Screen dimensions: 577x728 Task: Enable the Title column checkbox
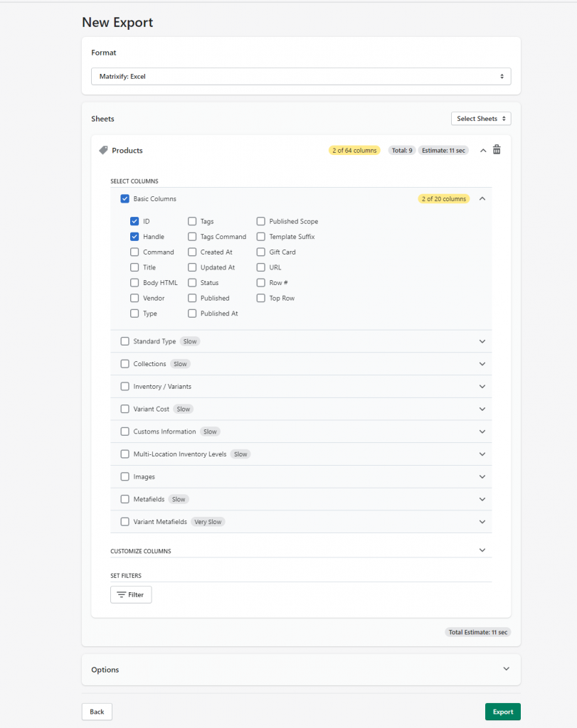(x=134, y=267)
